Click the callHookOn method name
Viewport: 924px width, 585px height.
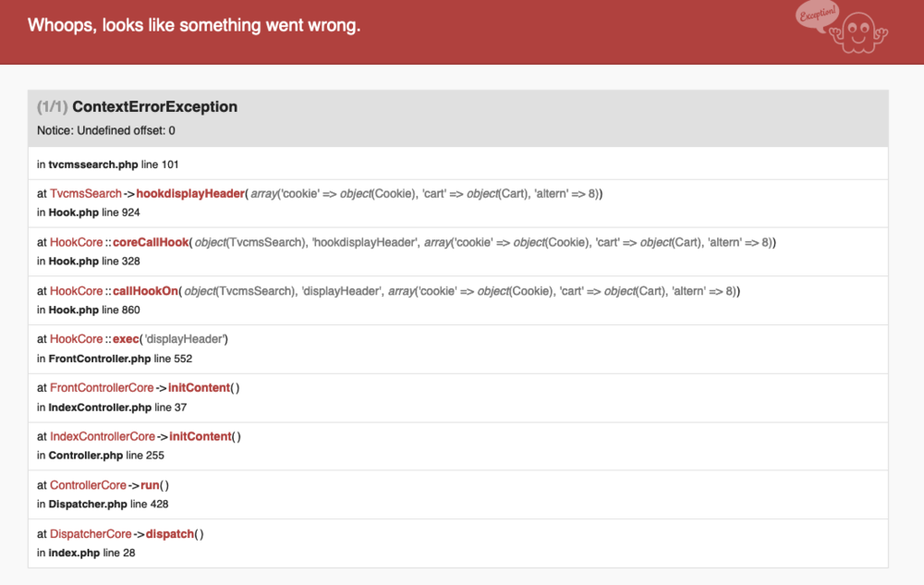[147, 291]
